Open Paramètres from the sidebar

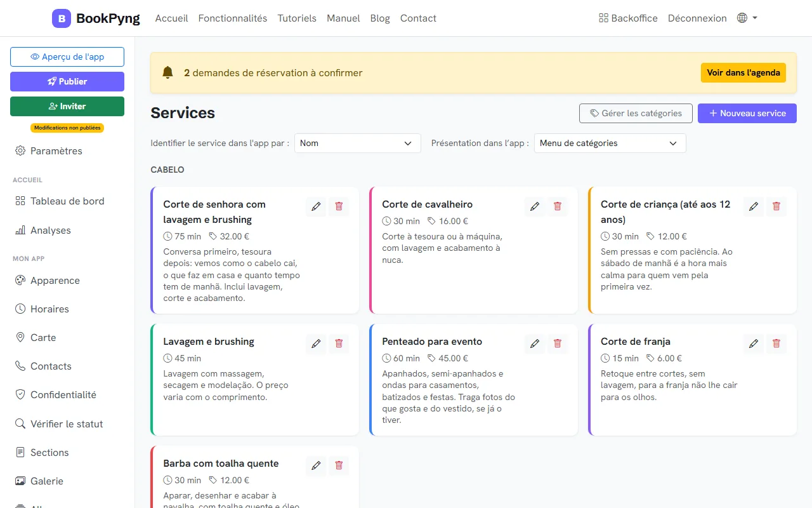[67, 150]
